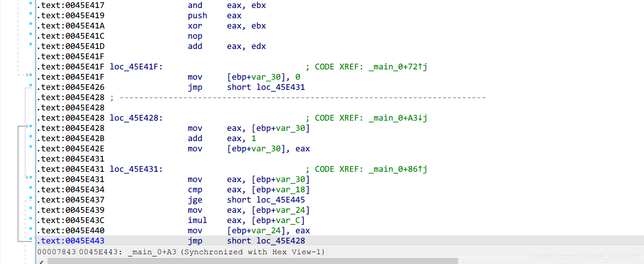
Task: Click the horizontal scrollbar left arrow
Action: [x=42, y=261]
